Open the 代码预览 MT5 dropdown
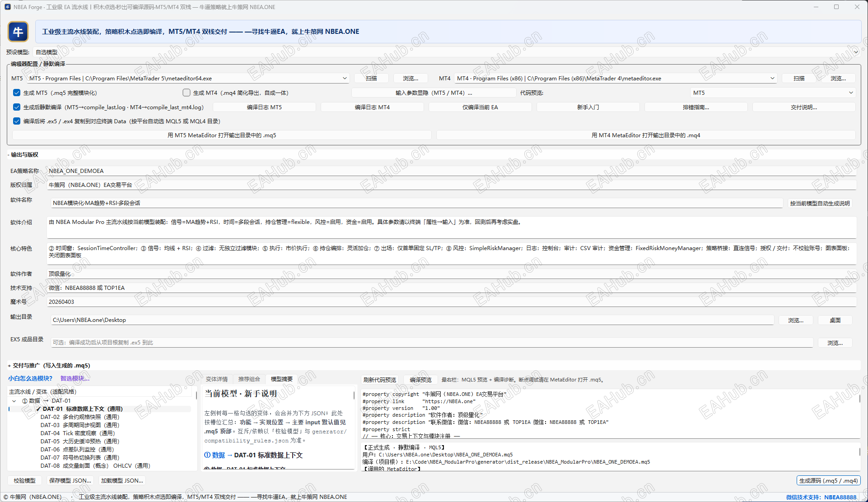 (x=851, y=93)
